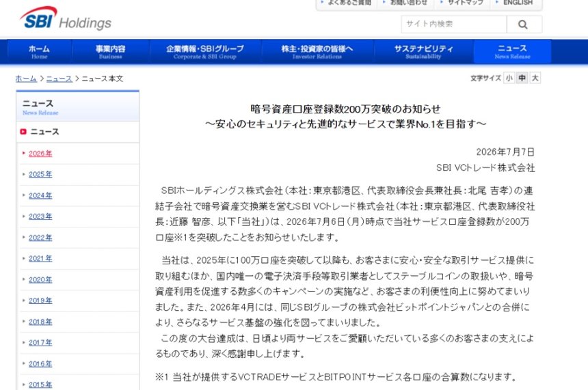Click the company name SBI VCトレード株式会社
This screenshot has width=588, height=390.
coord(485,168)
